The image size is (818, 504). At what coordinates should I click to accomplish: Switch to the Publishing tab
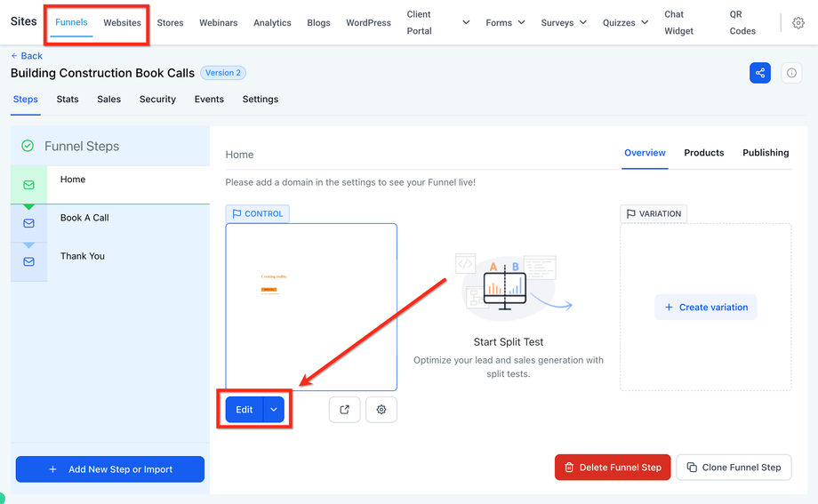pyautogui.click(x=766, y=153)
